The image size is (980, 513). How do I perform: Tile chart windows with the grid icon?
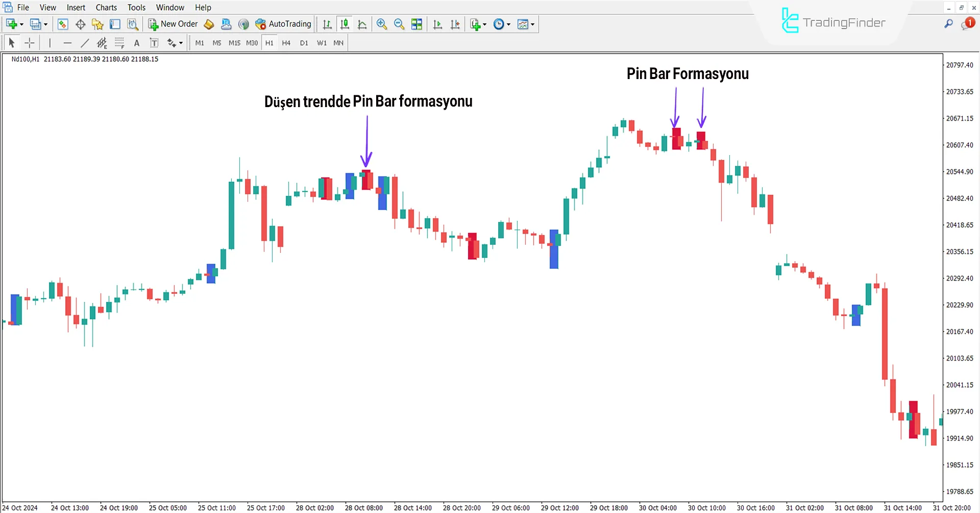416,24
